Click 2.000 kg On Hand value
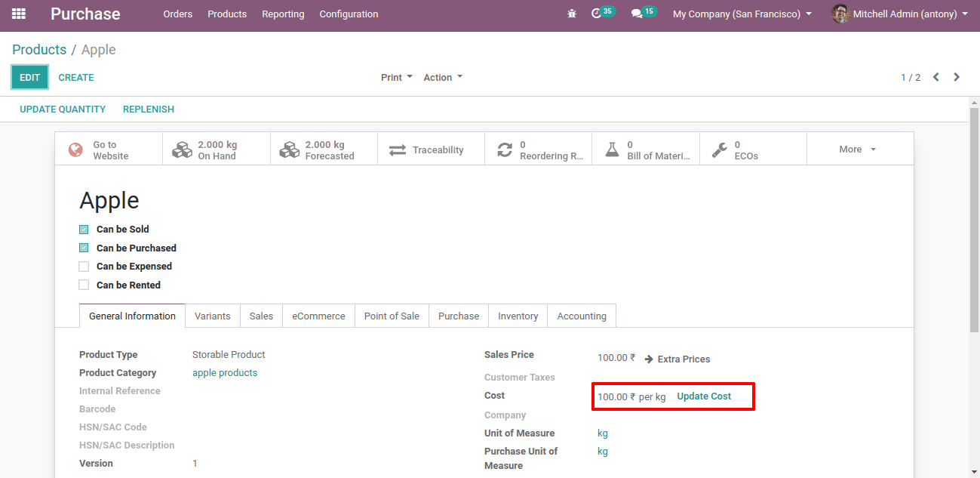This screenshot has height=478, width=980. 217,144
